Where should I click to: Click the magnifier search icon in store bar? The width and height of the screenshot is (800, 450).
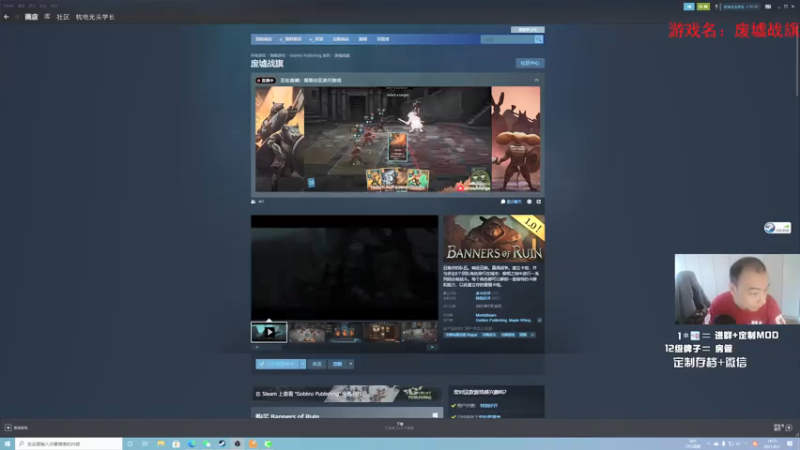pos(538,39)
